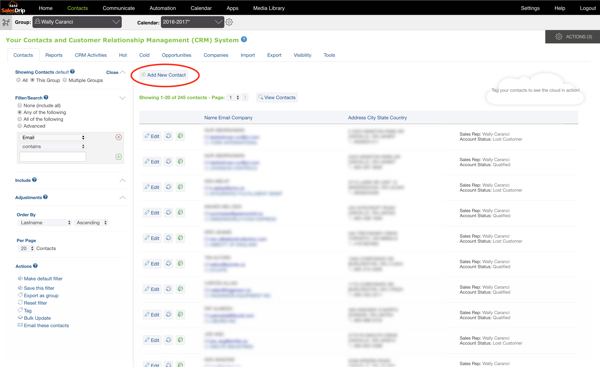Expand the Adjustments section chevron

[x=122, y=197]
